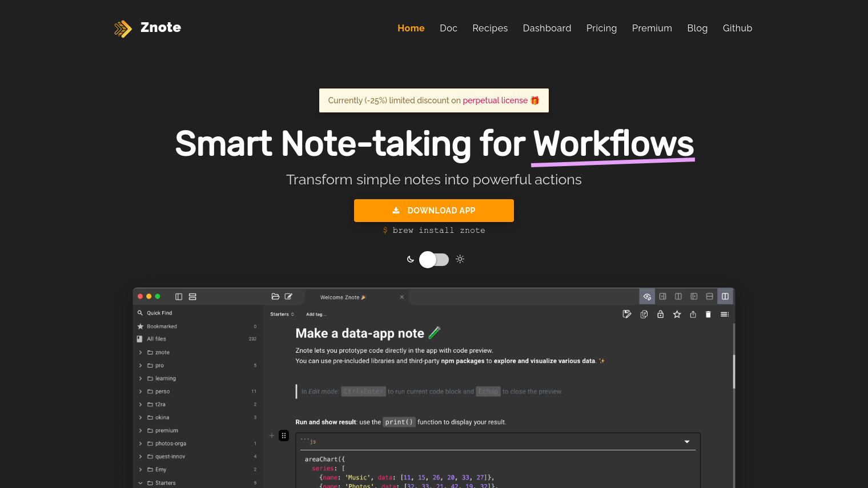
Task: Open the Recipes nav item
Action: (490, 28)
